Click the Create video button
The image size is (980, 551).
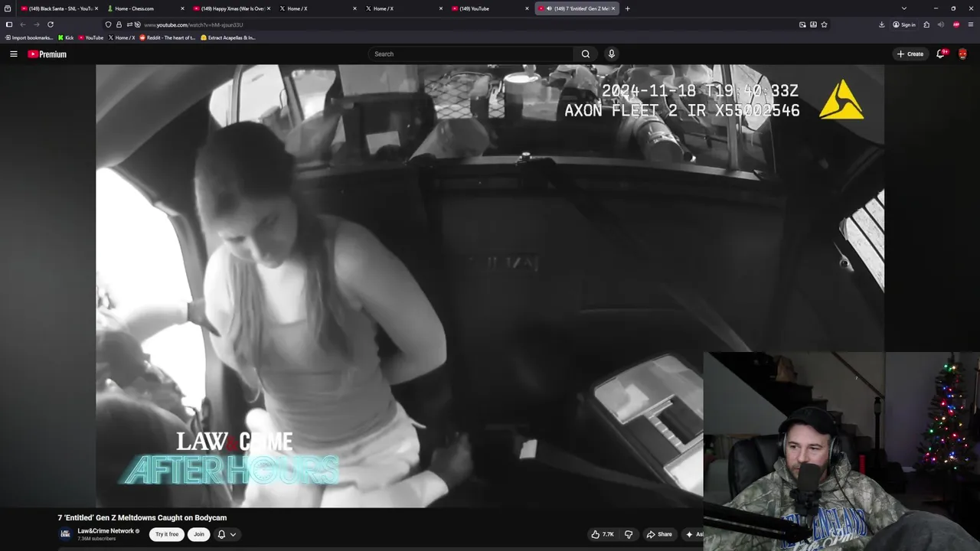910,54
